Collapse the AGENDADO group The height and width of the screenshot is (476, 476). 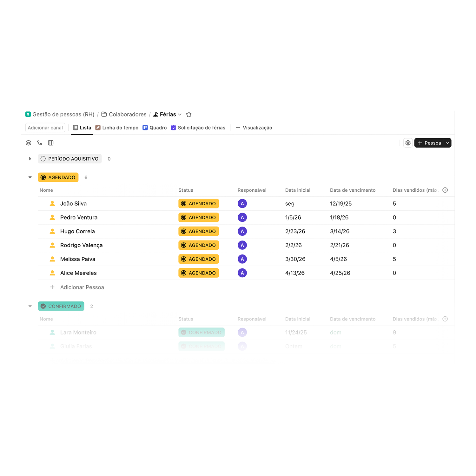[30, 177]
